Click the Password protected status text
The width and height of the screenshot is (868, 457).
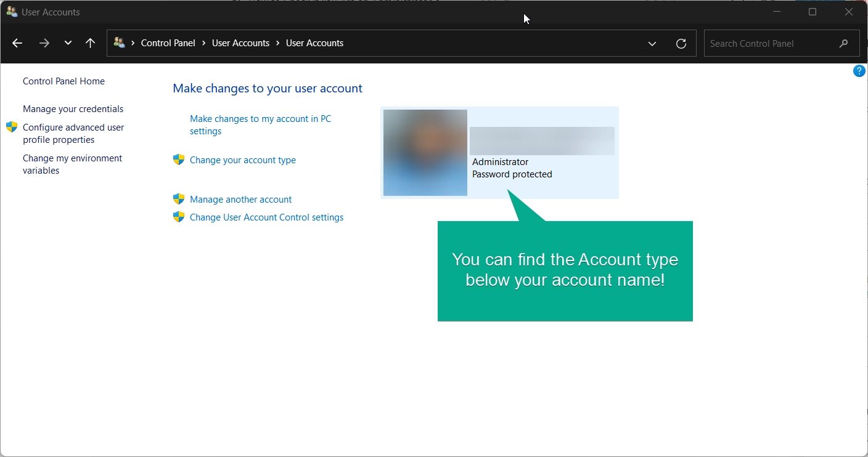pos(512,174)
